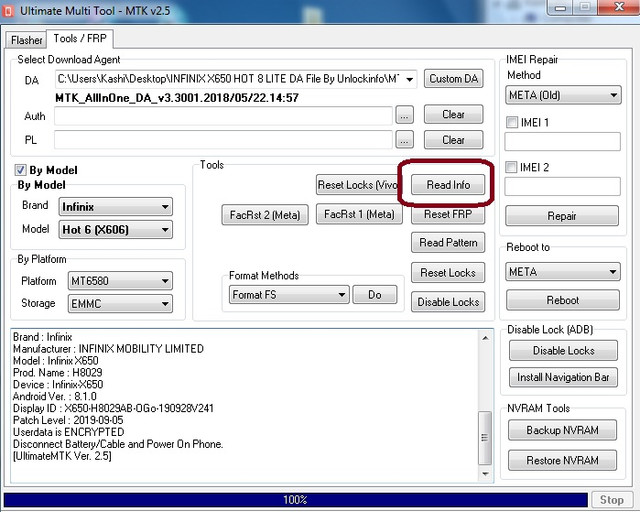Click the Restore NVRAM button
Image resolution: width=640 pixels, height=512 pixels.
562,461
